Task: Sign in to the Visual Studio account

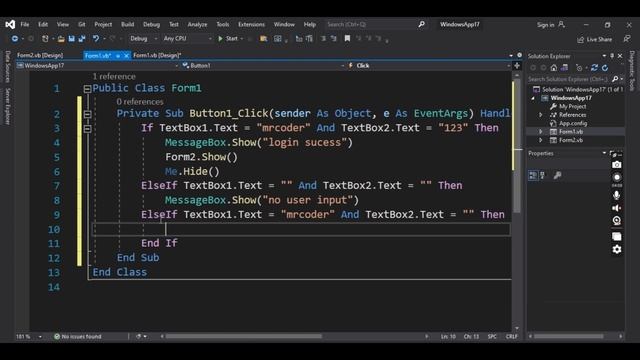Action: [551, 25]
